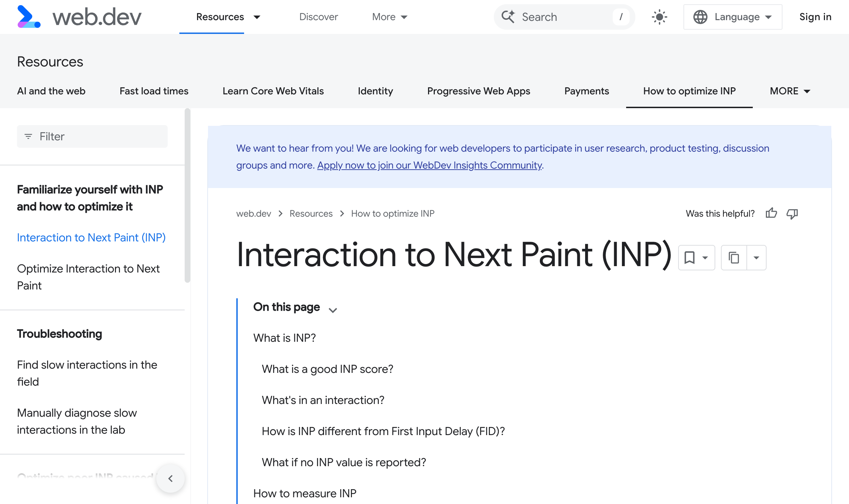Click the filter icon in sidebar

28,136
